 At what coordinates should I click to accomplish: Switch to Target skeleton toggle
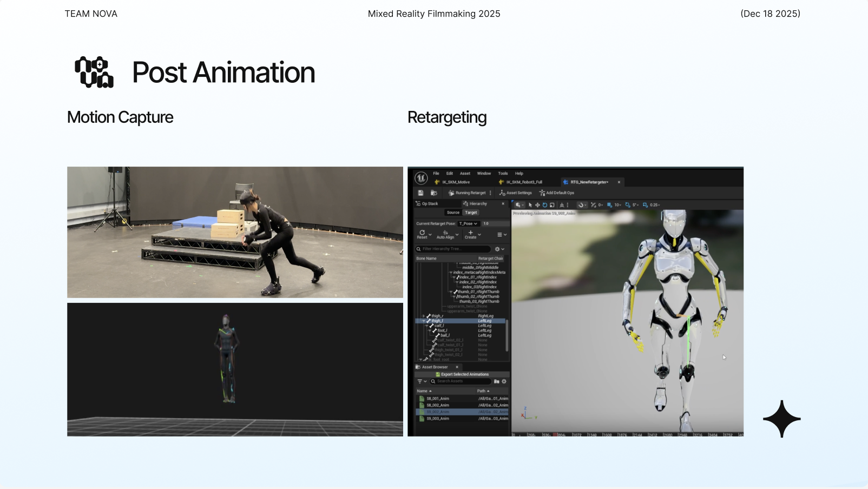(x=471, y=213)
